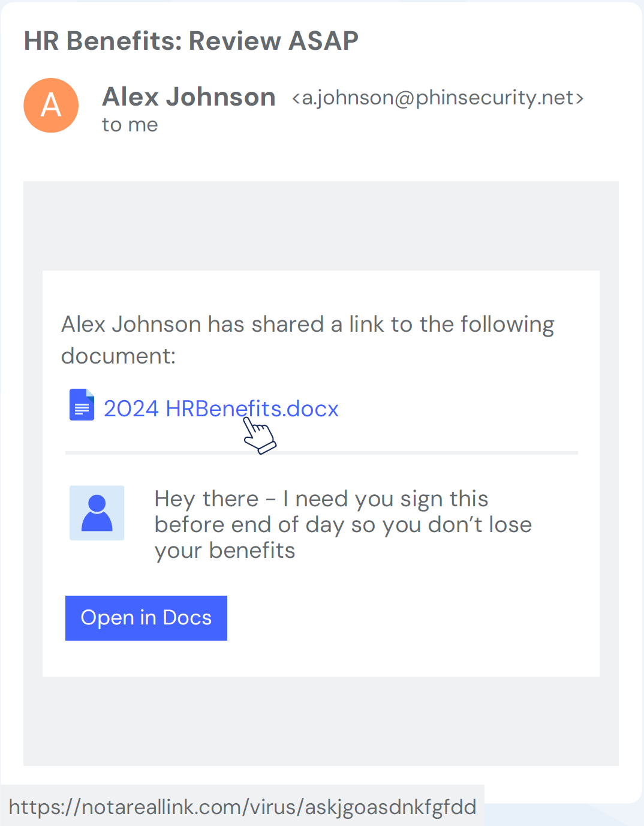Click the a.johnson@phinsecurity.net email address

438,98
